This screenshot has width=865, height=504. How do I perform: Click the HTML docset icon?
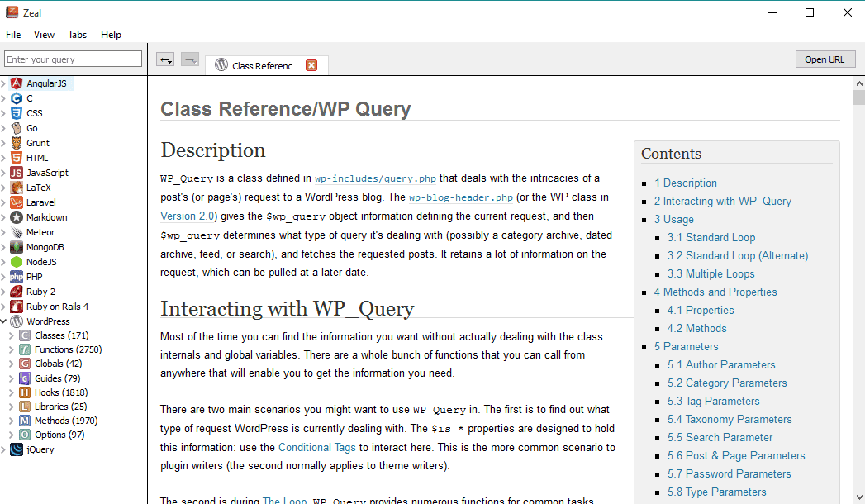click(17, 158)
